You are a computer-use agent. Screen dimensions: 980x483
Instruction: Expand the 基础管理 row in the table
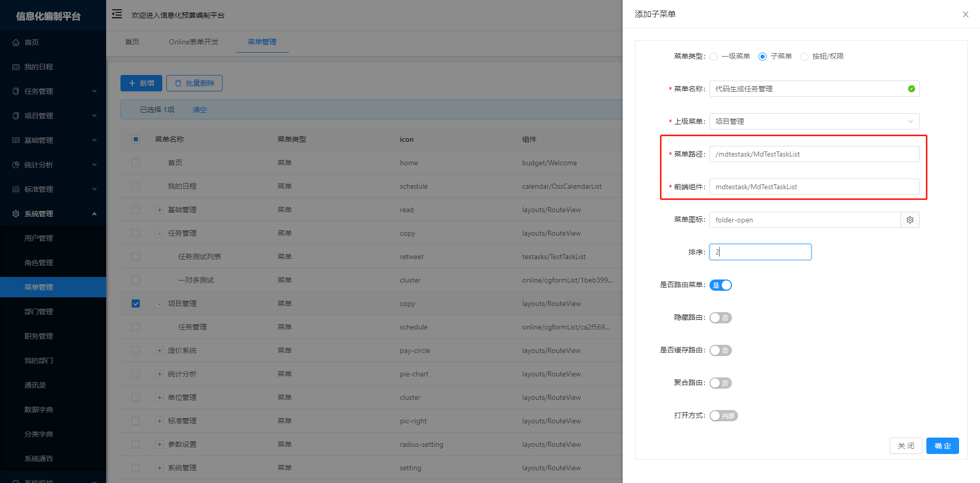[x=160, y=210]
